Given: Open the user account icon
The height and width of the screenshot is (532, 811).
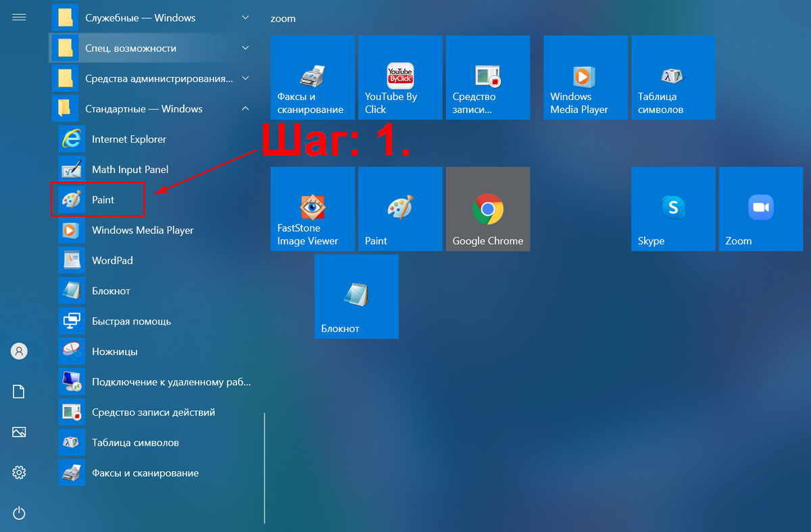Looking at the screenshot, I should [x=19, y=351].
